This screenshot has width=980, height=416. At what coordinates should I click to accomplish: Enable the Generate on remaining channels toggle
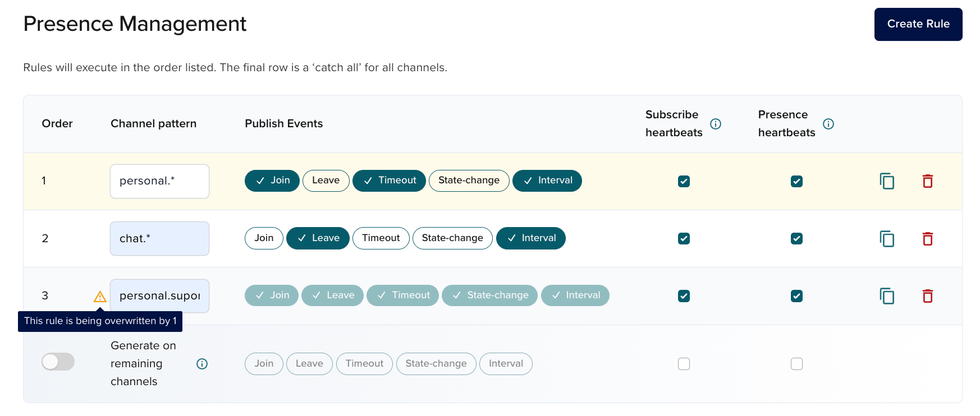58,362
